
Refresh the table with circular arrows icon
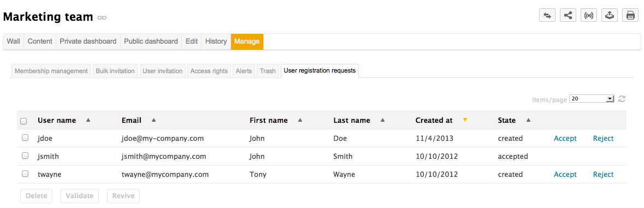[x=622, y=98]
